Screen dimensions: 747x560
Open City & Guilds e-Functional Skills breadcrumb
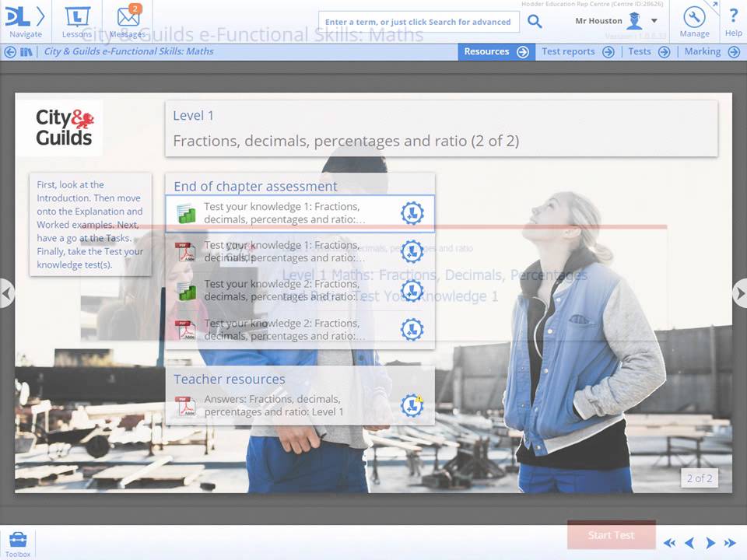128,51
